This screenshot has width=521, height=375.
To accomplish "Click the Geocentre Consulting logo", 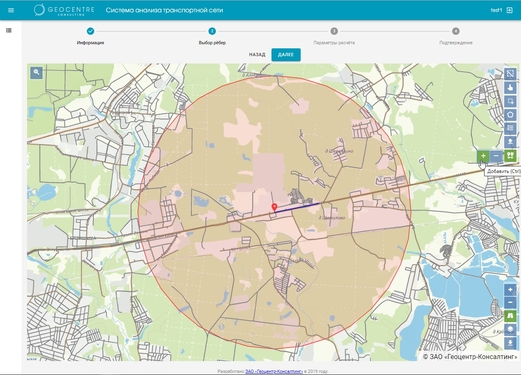I will (64, 10).
